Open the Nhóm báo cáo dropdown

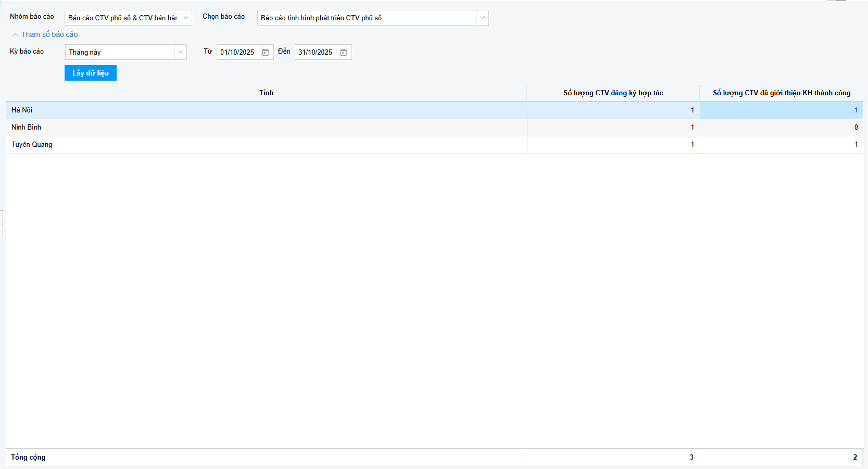pyautogui.click(x=186, y=18)
